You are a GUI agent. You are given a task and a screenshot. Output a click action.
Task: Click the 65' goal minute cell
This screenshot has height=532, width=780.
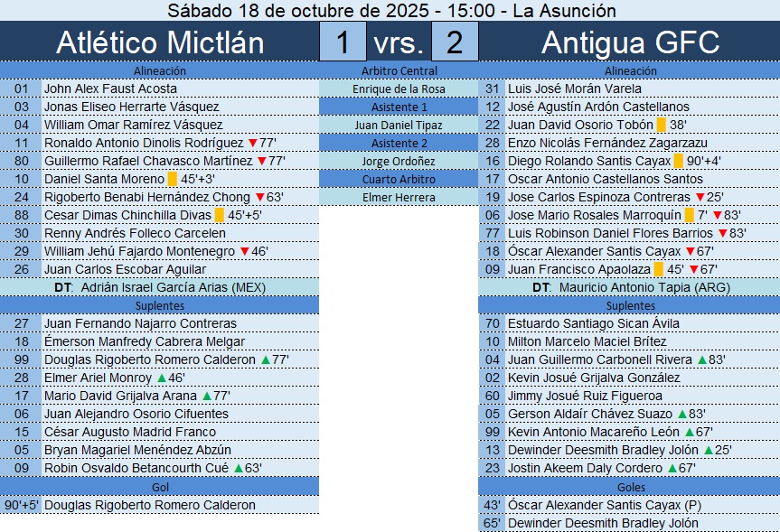point(492,522)
